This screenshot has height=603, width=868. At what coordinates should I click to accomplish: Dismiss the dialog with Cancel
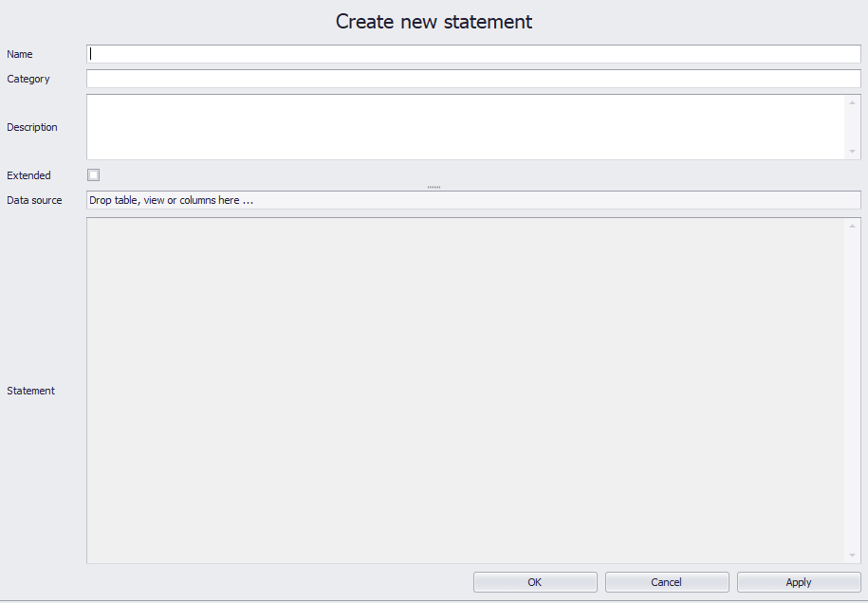[x=667, y=582]
